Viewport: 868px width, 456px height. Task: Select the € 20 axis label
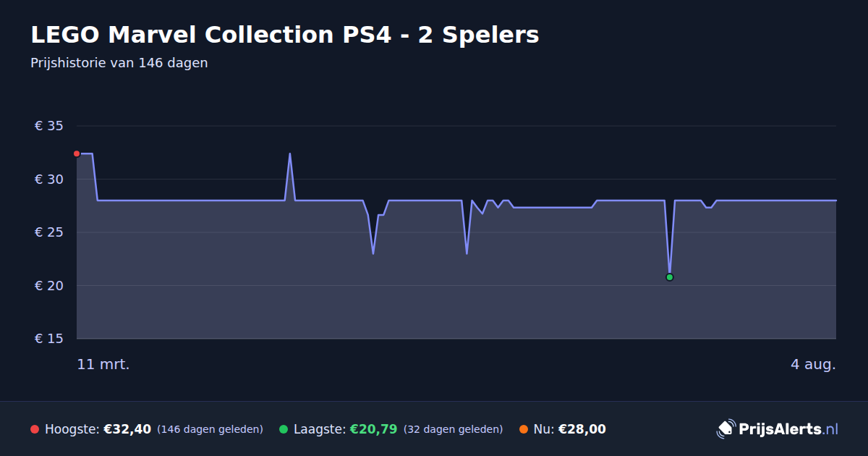click(49, 286)
